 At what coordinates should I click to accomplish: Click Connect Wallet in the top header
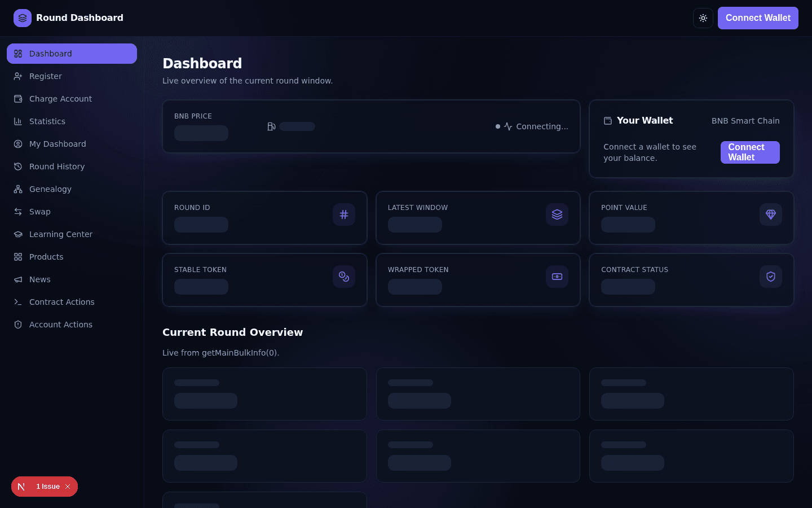coord(758,18)
